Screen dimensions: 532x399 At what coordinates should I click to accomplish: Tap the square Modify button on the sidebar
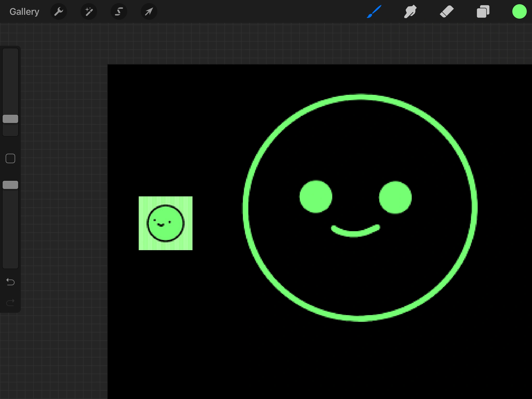point(10,158)
